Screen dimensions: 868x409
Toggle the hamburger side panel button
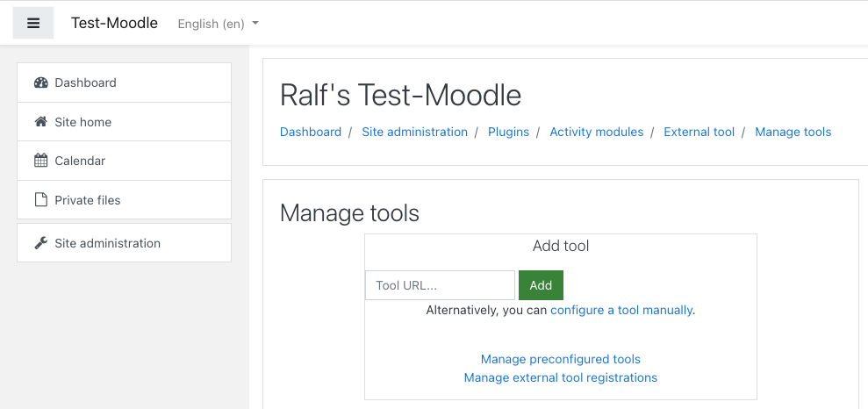(x=33, y=23)
